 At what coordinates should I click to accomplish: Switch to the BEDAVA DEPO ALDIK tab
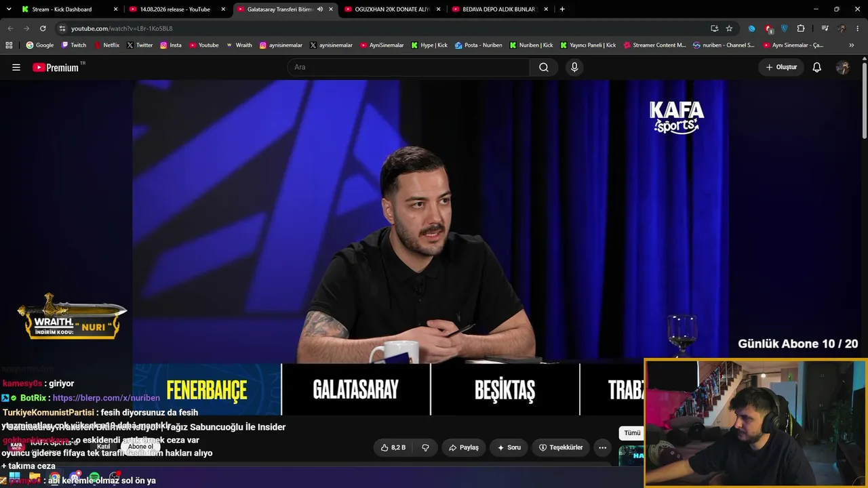[x=500, y=9]
